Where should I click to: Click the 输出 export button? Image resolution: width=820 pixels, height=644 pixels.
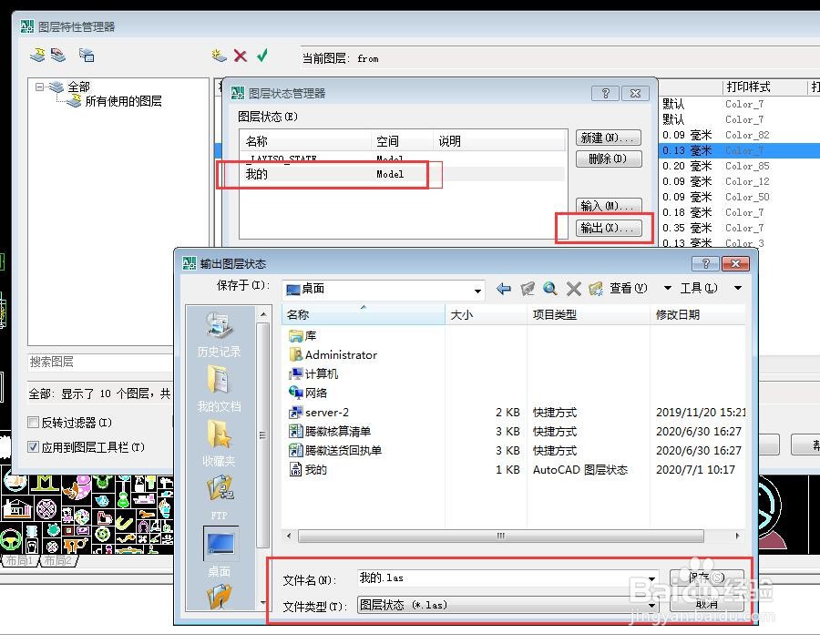pos(609,228)
